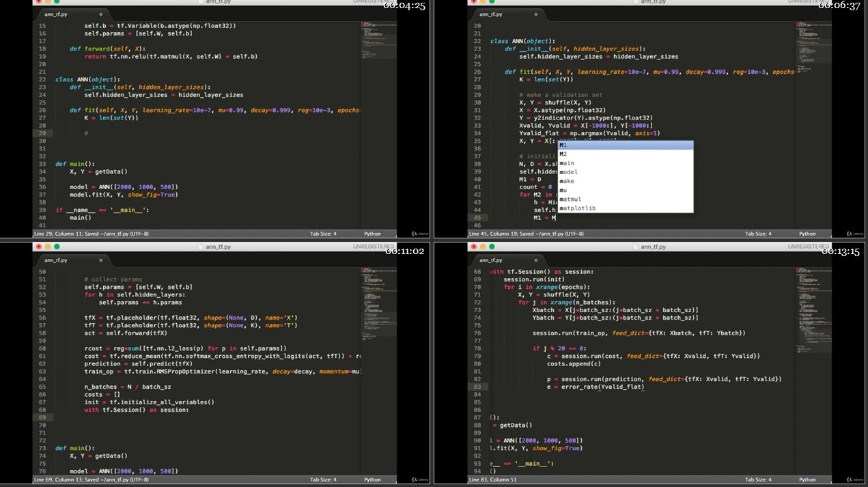This screenshot has width=868, height=487.
Task: Choose mu in the autocomplete popup
Action: pyautogui.click(x=625, y=190)
